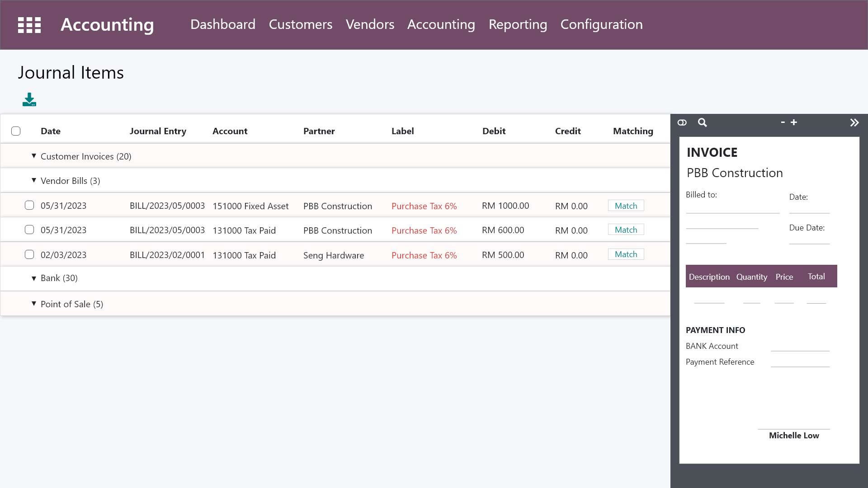The image size is (868, 488).
Task: Select all rows with header checkbox
Action: point(16,131)
